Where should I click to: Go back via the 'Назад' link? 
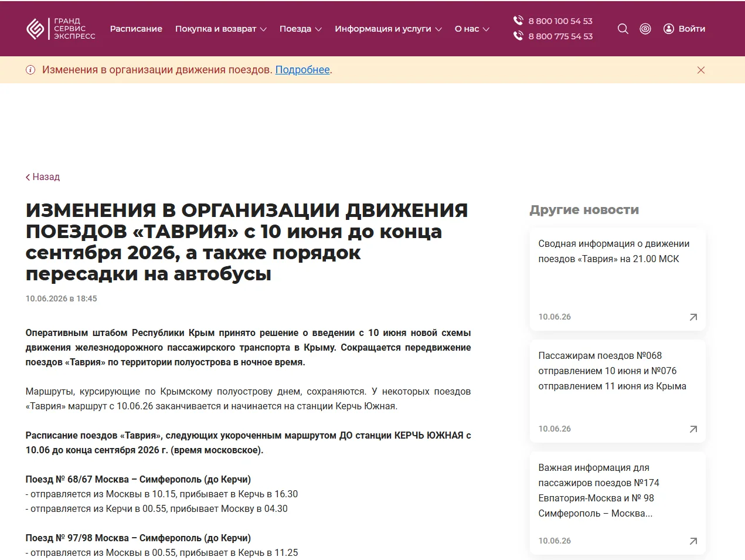(43, 177)
